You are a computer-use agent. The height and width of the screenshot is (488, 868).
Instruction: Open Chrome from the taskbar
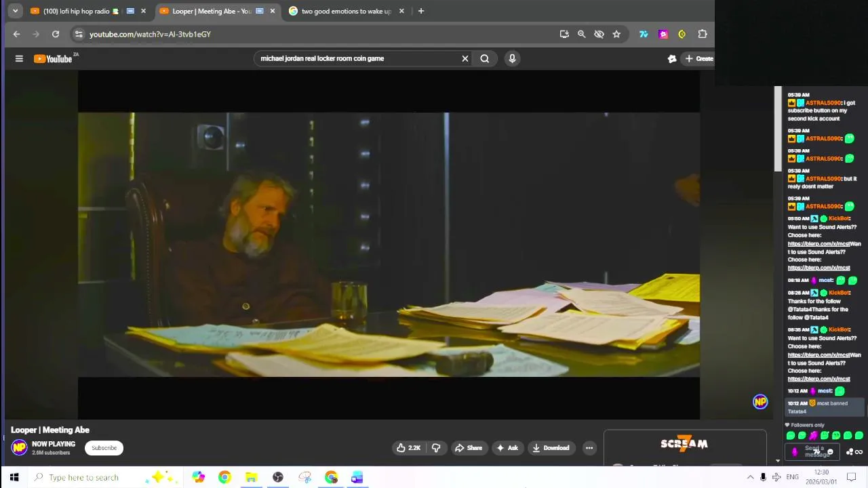coord(224,477)
